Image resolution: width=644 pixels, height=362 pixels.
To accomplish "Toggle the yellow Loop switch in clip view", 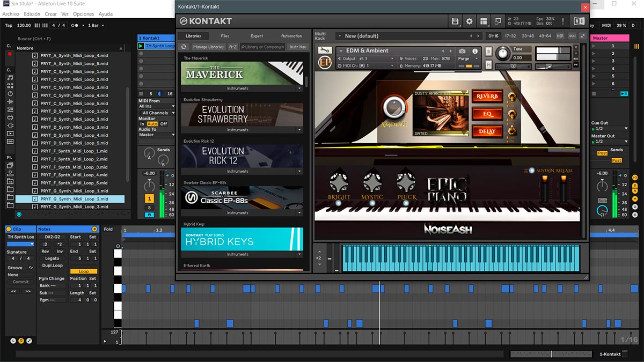I will pos(84,271).
